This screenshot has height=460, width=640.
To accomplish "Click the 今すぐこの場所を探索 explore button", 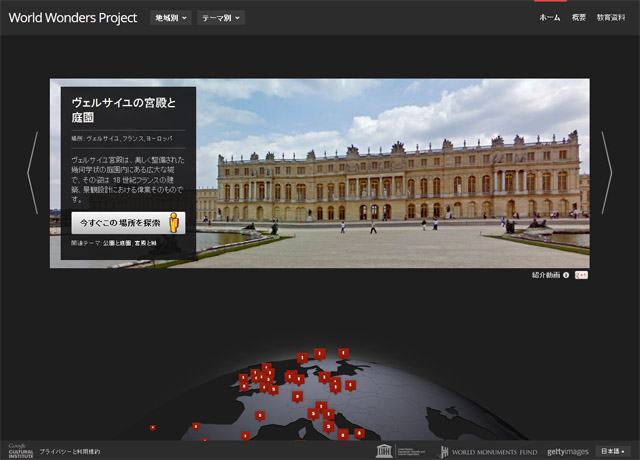I will click(x=128, y=223).
